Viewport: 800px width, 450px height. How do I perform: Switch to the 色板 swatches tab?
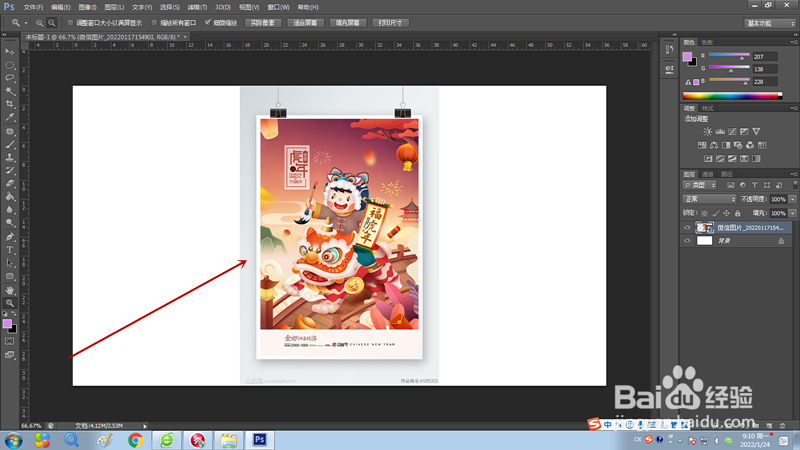[x=707, y=42]
